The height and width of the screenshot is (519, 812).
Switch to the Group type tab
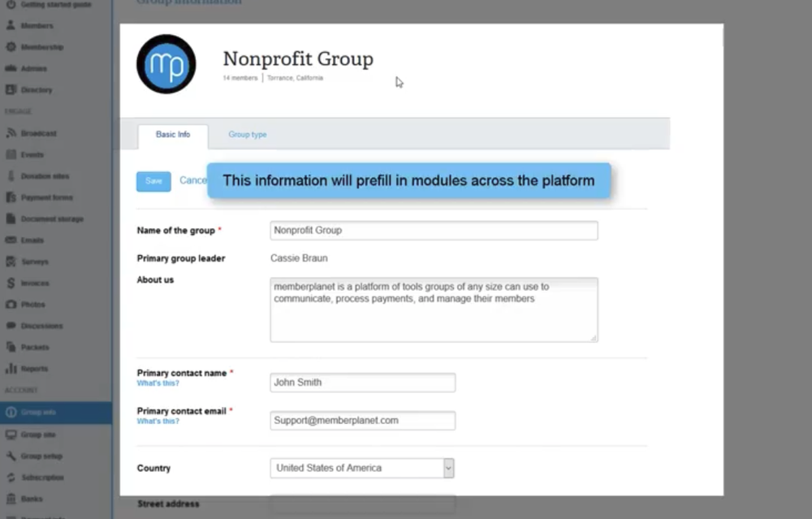[x=248, y=134]
